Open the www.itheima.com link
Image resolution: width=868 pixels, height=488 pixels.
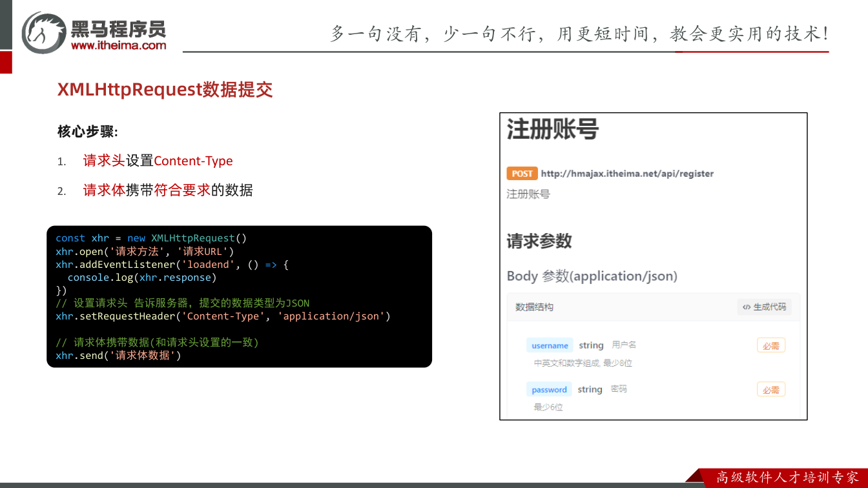118,45
